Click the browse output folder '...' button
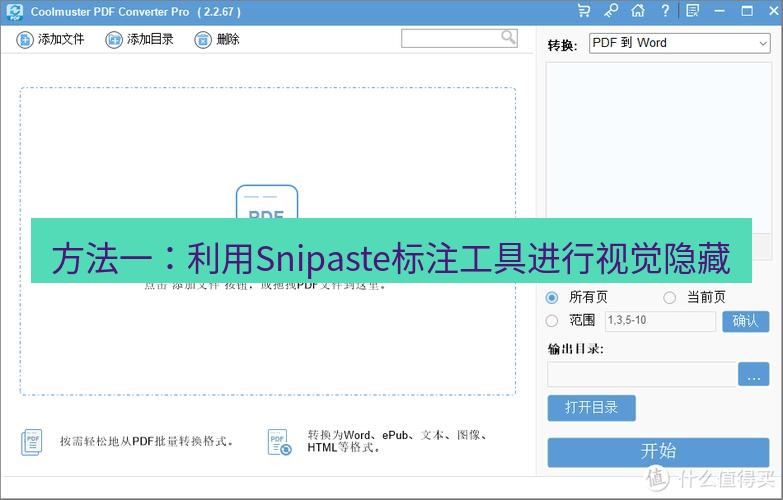Image resolution: width=783 pixels, height=500 pixels. pos(754,374)
